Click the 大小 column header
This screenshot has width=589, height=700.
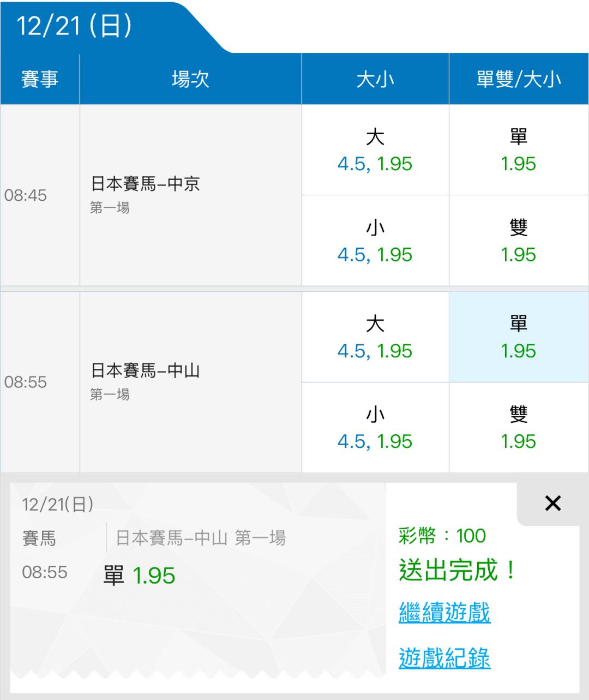pyautogui.click(x=375, y=80)
